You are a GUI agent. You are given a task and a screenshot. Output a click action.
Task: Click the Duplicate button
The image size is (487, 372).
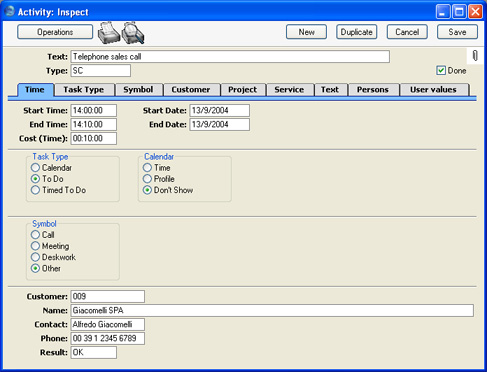click(x=357, y=32)
